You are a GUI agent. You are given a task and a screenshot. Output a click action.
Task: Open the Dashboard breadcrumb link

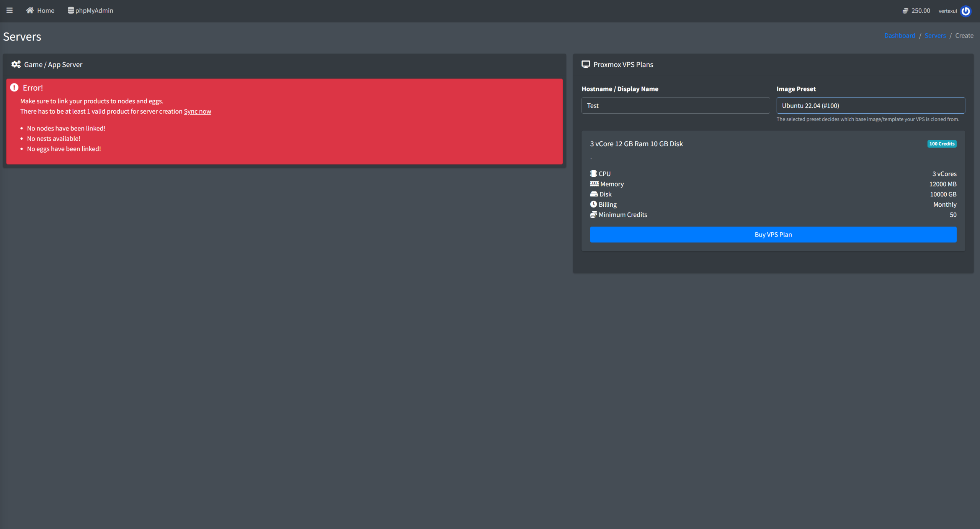[x=899, y=36]
